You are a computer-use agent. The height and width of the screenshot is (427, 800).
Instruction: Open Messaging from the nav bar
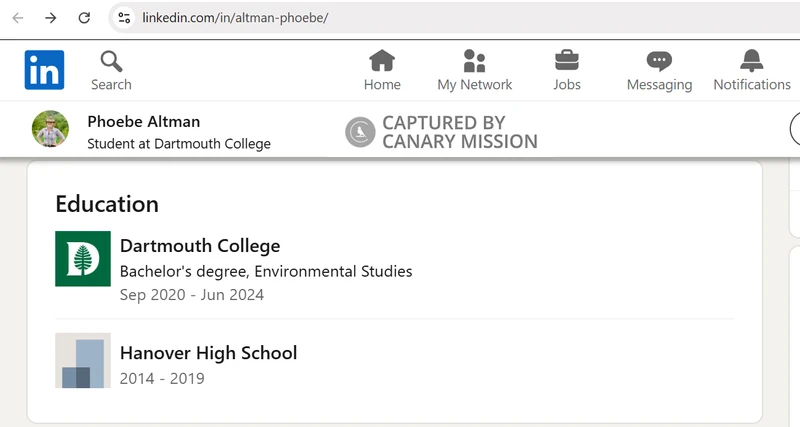point(659,62)
